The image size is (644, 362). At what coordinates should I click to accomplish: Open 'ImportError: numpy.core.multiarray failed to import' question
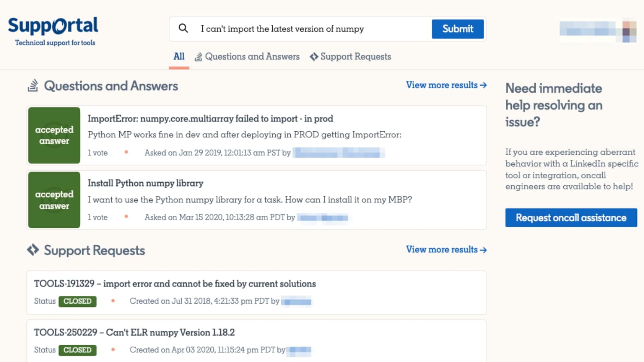(x=210, y=119)
